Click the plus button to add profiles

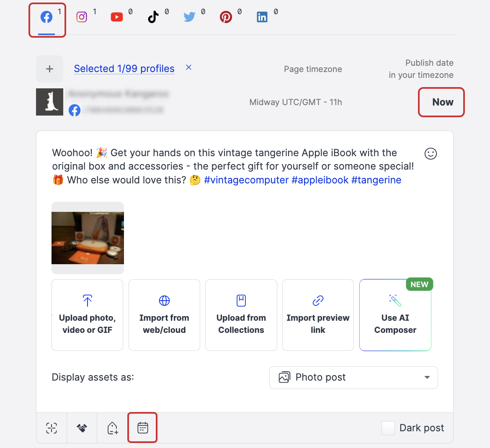pyautogui.click(x=49, y=69)
